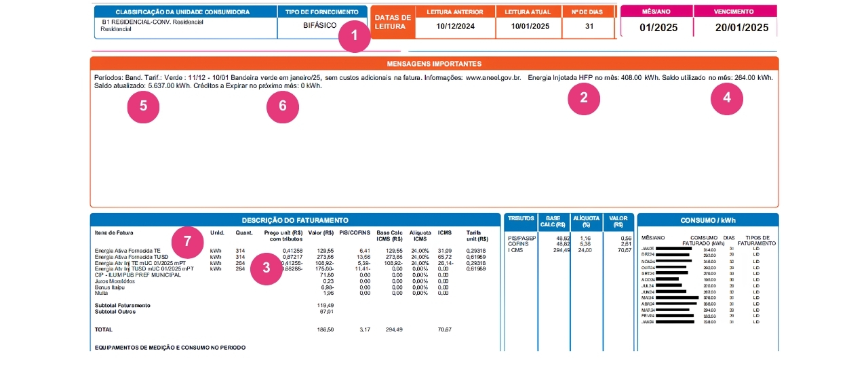
Task: Click the 'Tipos de Faturamento' column header
Action: [x=757, y=241]
